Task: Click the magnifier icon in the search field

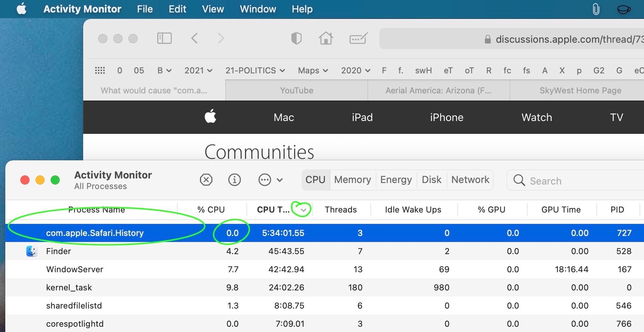Action: point(519,180)
